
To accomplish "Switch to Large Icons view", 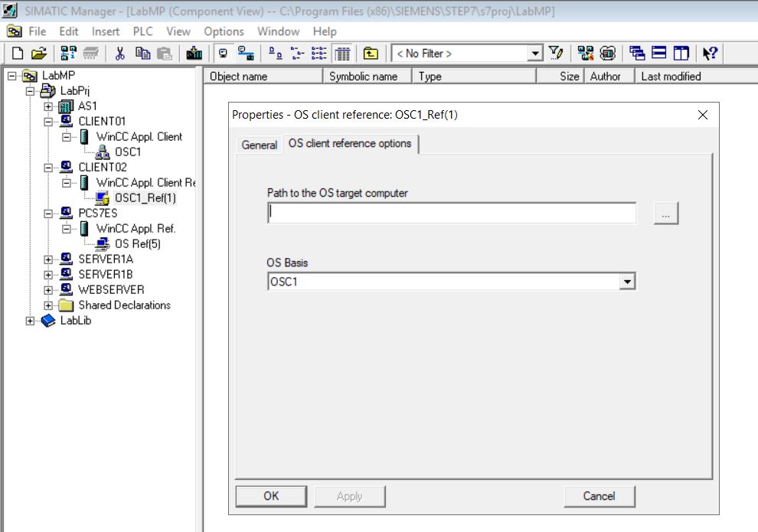I will tap(275, 53).
